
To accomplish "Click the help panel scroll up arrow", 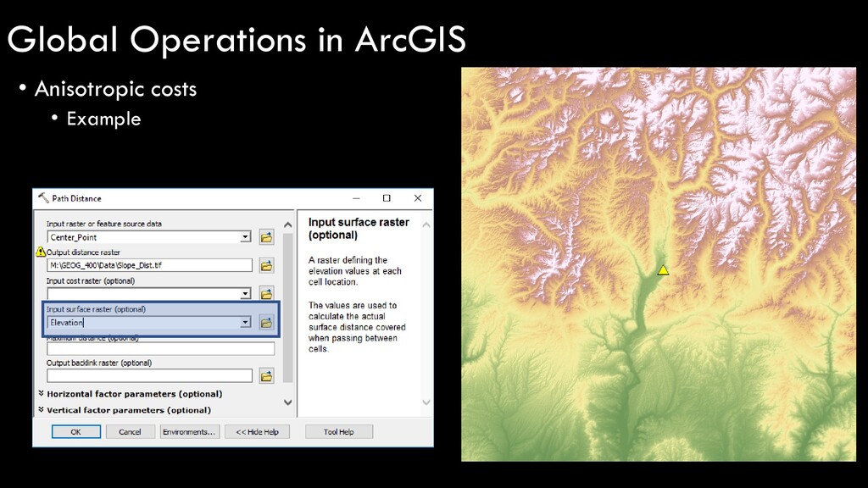I will pyautogui.click(x=426, y=225).
